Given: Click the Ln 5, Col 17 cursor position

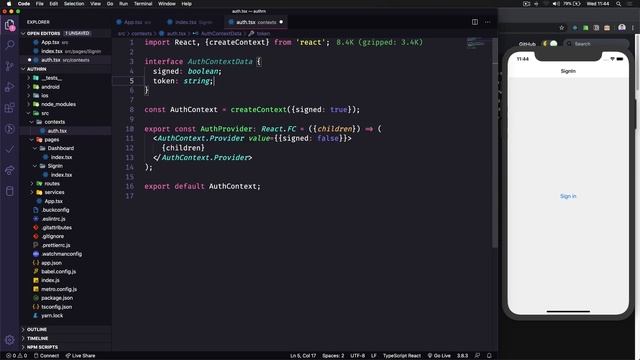Looking at the screenshot, I should 303,356.
